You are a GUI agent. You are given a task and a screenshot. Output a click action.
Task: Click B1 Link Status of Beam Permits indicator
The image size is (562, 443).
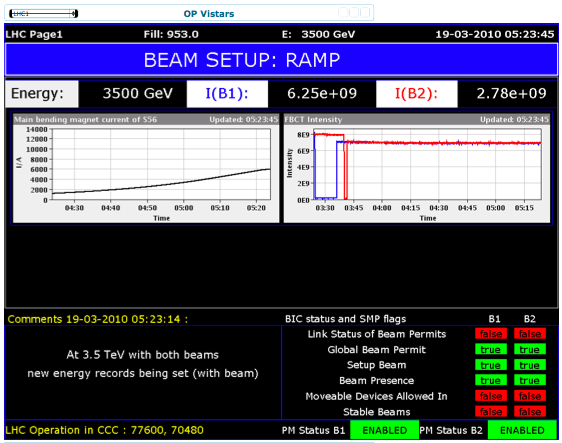[491, 334]
